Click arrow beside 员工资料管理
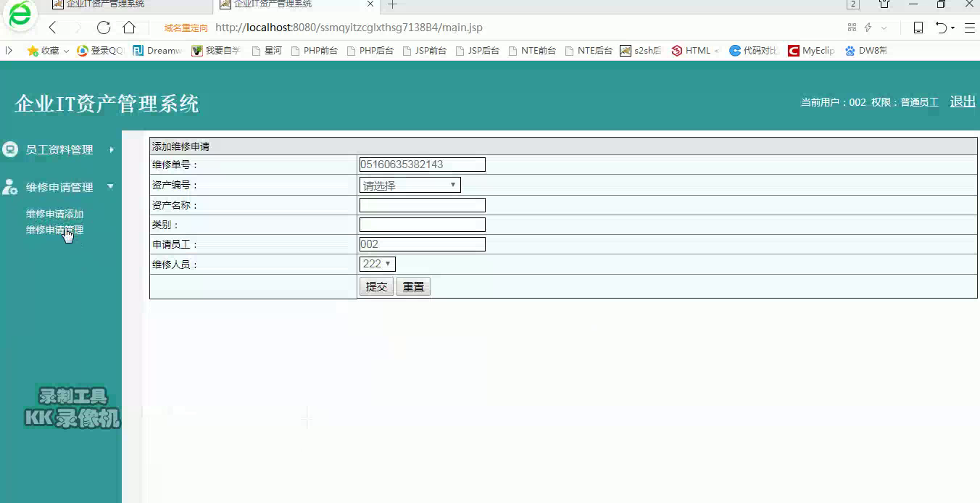 [112, 149]
